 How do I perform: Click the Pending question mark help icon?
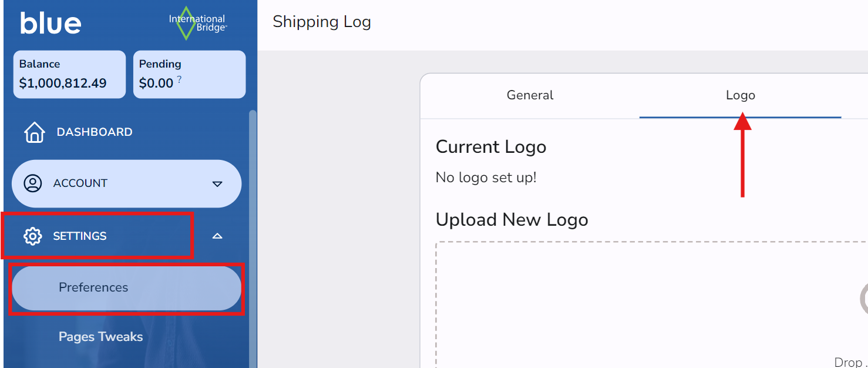tap(179, 79)
